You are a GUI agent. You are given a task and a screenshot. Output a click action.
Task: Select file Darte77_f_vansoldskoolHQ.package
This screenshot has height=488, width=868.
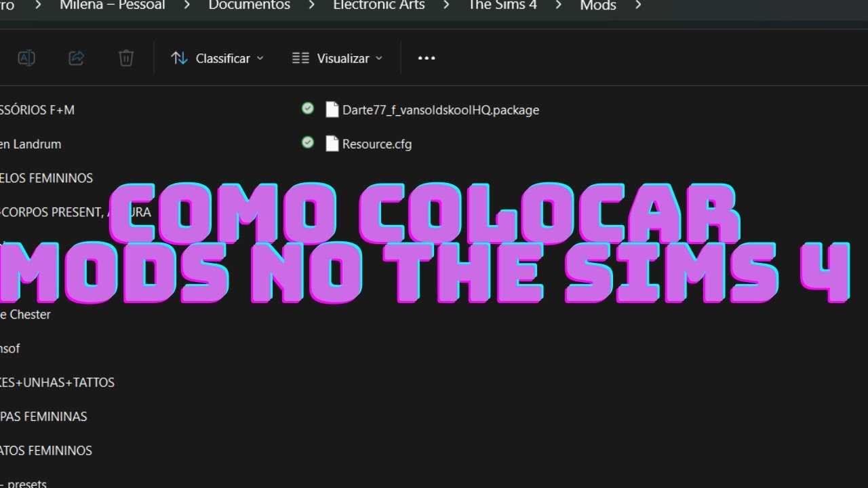(x=441, y=110)
